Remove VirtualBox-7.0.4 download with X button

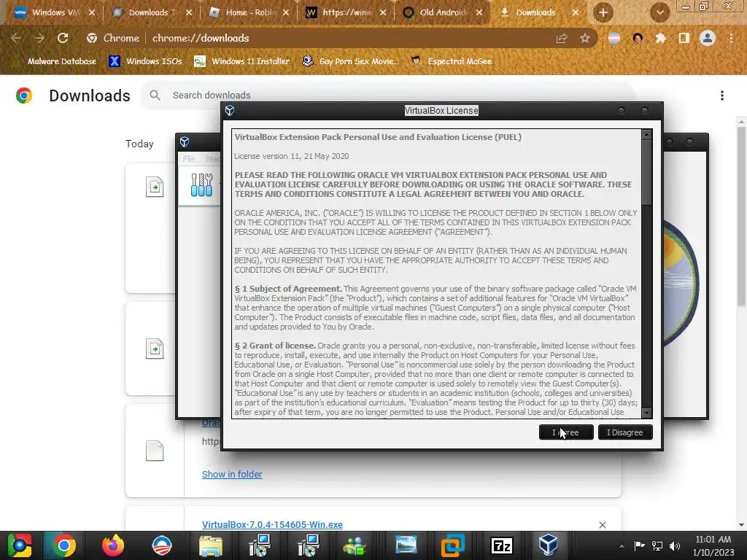602,525
